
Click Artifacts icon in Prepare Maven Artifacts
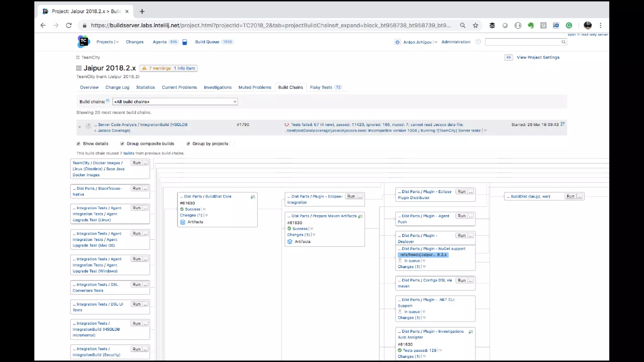click(290, 242)
